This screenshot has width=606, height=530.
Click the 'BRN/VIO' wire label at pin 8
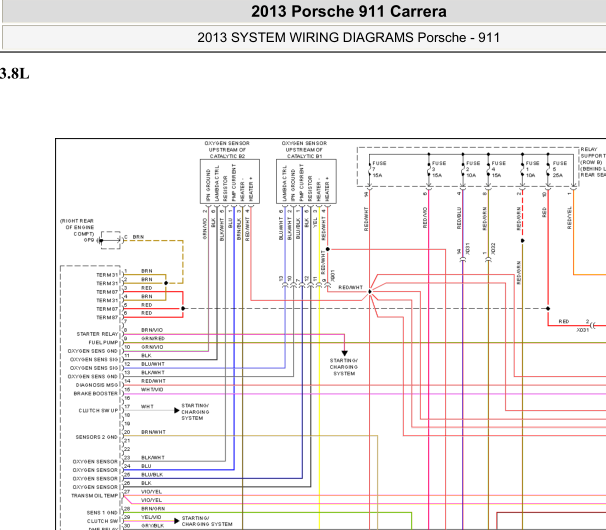pos(152,330)
